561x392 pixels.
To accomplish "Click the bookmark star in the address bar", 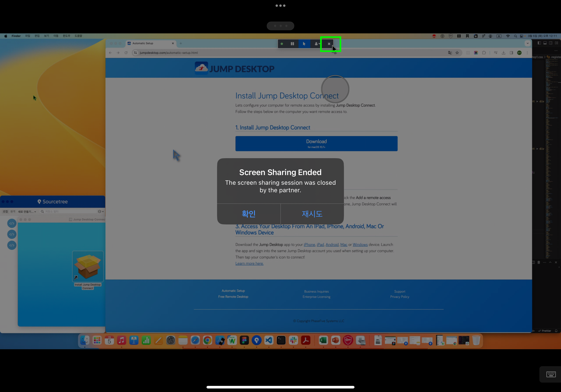I will pos(457,53).
